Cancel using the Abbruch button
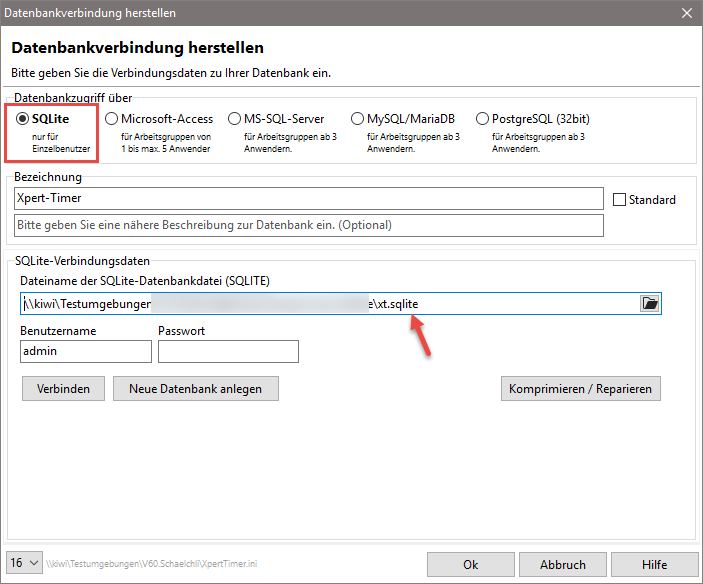This screenshot has width=703, height=584. pyautogui.click(x=563, y=565)
